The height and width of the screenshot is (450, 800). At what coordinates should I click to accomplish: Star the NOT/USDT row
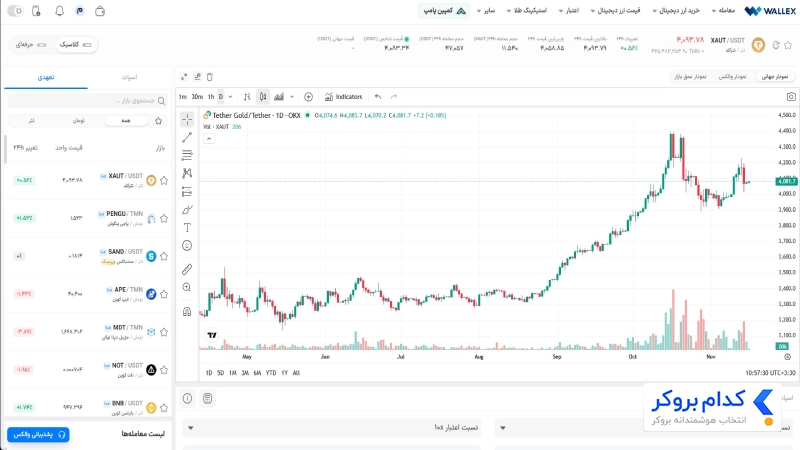tap(164, 370)
